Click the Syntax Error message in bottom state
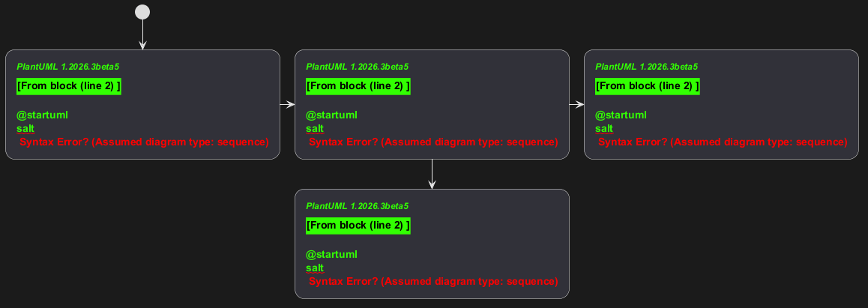868x308 pixels. 433,282
